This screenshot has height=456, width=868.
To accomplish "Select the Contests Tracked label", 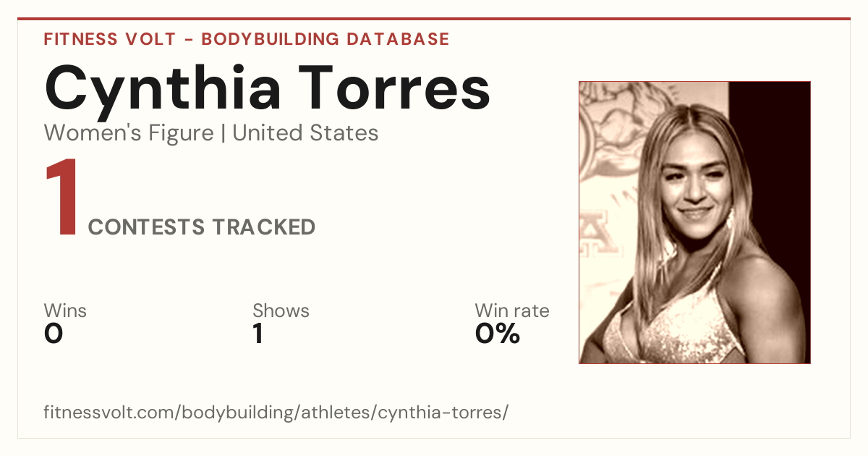I will pos(202,227).
